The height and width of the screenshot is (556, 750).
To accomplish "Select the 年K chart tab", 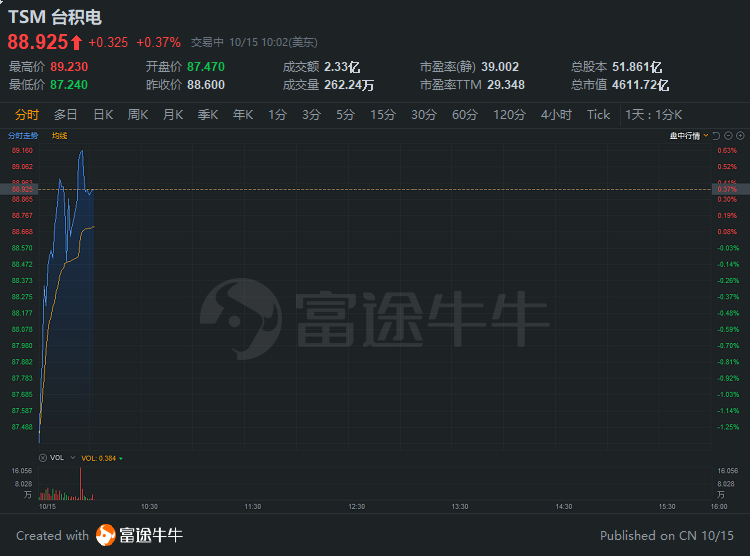I will [243, 115].
